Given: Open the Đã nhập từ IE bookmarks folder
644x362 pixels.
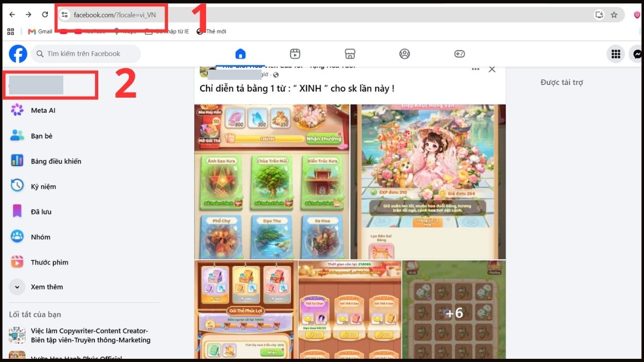Looking at the screenshot, I should 167,32.
